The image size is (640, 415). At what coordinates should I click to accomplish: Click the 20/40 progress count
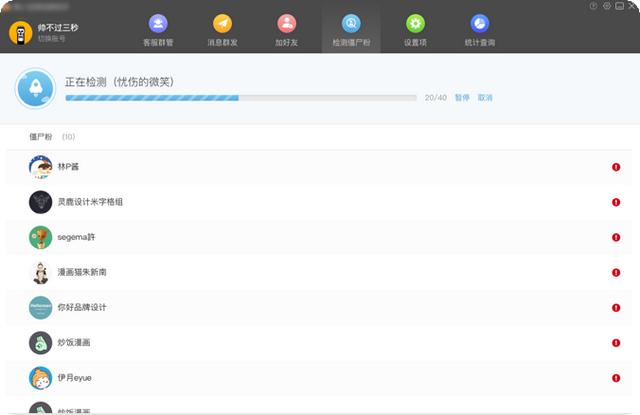point(436,98)
